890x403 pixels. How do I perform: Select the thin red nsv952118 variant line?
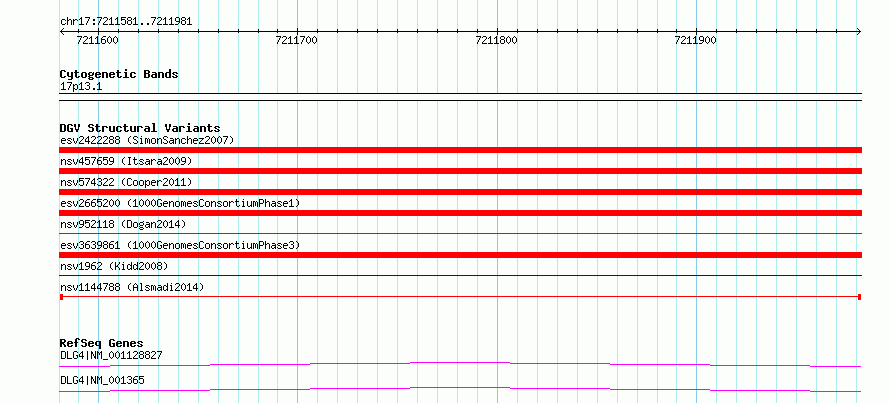coord(461,233)
